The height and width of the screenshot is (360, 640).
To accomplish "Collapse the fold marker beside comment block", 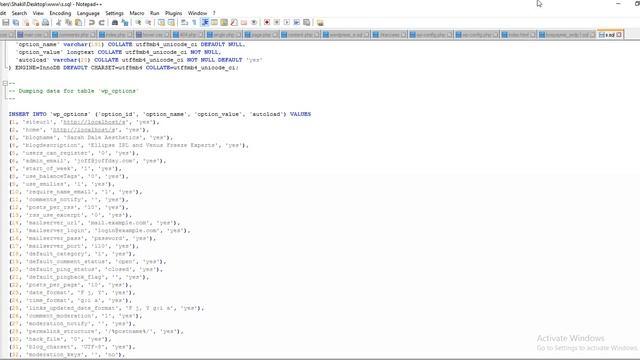I will coord(5,83).
